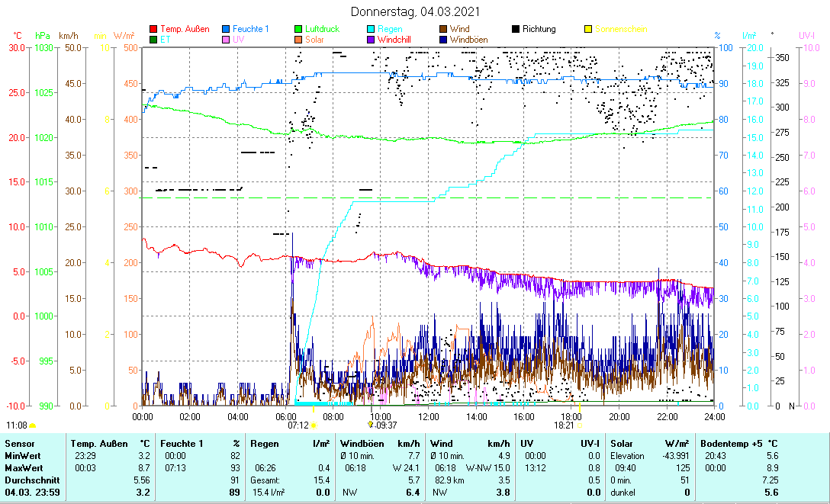This screenshot has height=504, width=830.
Task: Click the green Luftdruck legend square
Action: click(x=298, y=29)
